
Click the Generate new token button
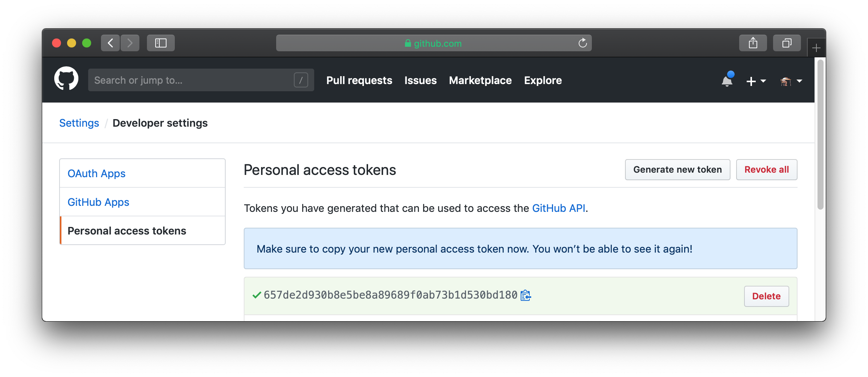click(677, 170)
